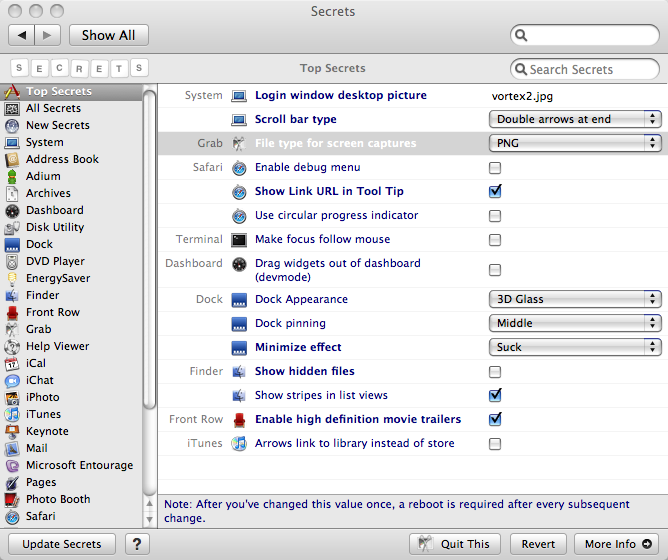Image resolution: width=668 pixels, height=560 pixels.
Task: Click the Terminal icon beside Make focus follow mouse
Action: pyautogui.click(x=239, y=240)
